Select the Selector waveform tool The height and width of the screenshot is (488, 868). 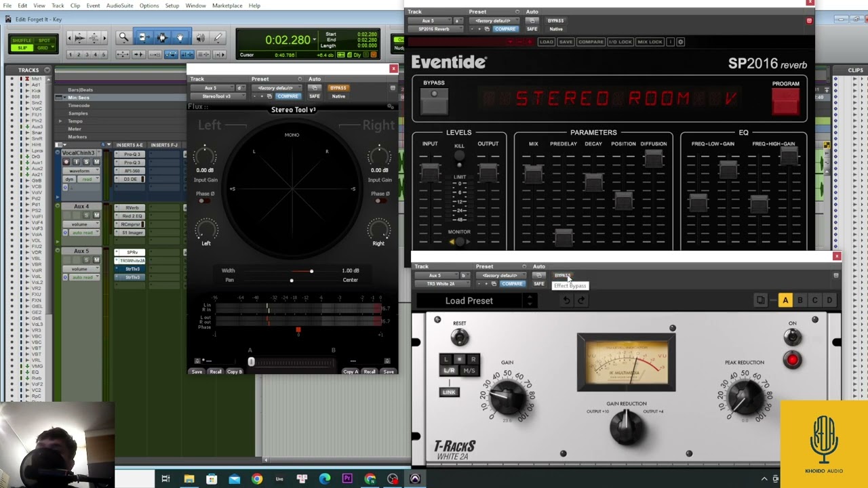162,38
